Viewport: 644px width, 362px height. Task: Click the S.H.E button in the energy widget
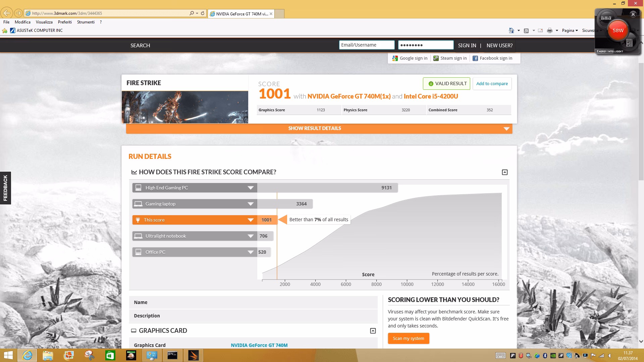pos(606,18)
